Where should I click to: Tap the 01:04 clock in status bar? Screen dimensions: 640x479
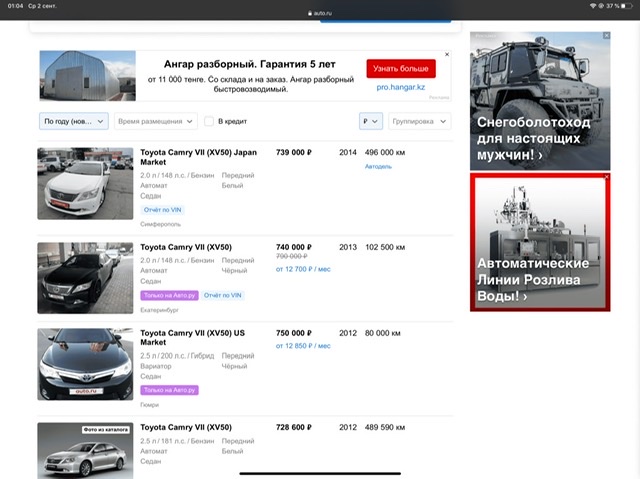pos(15,6)
